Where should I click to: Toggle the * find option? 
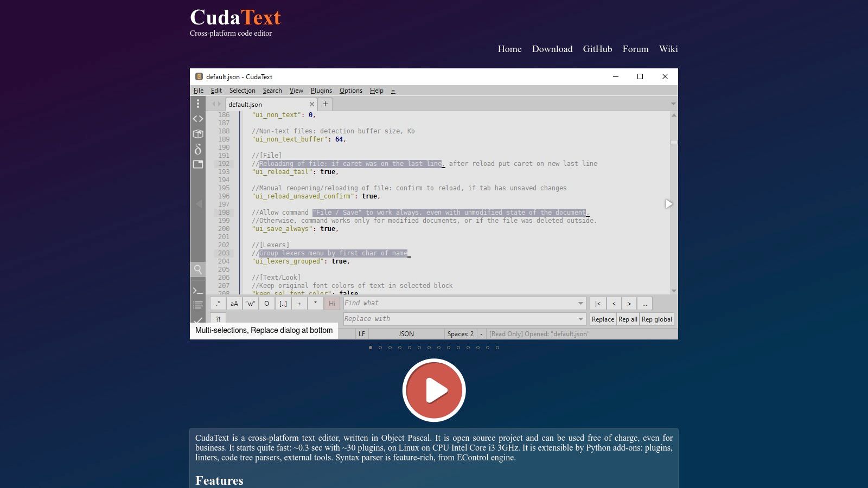(x=315, y=304)
